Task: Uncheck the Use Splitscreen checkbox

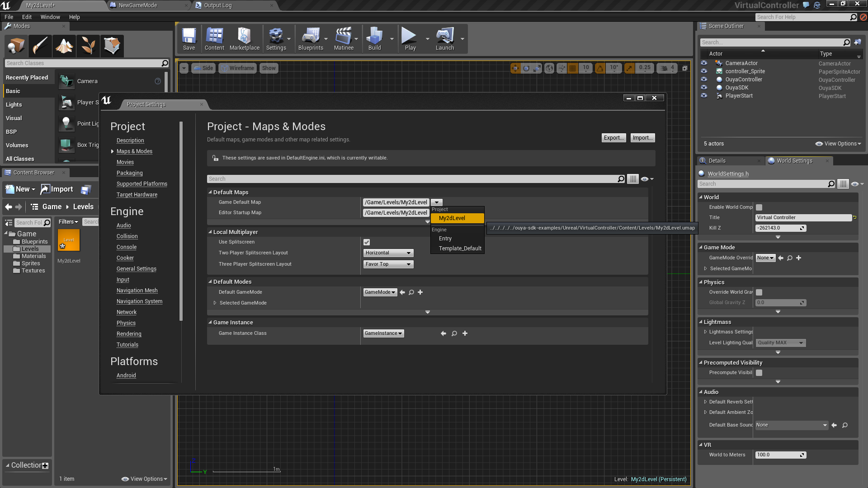Action: click(367, 242)
